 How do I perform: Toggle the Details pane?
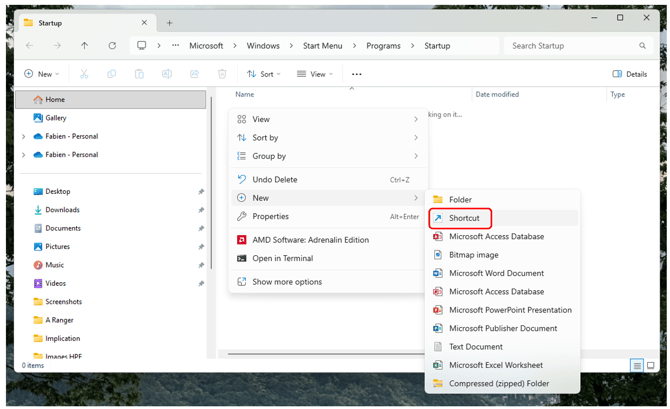click(x=630, y=74)
